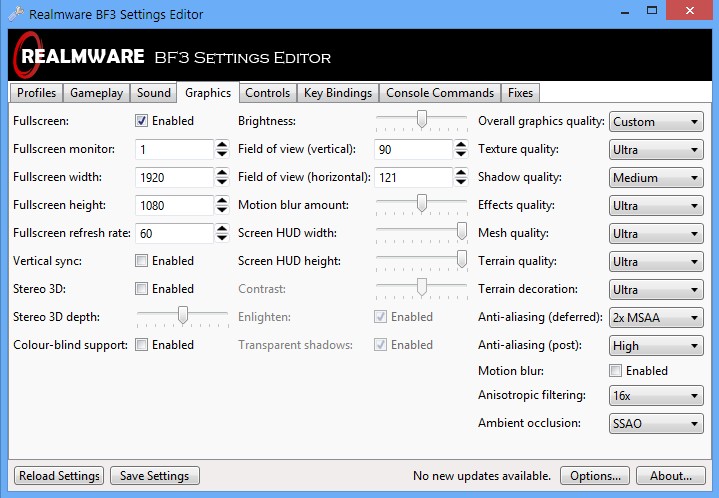Click the Fullscreen width input field
Viewport: 719px width, 498px height.
pos(174,177)
